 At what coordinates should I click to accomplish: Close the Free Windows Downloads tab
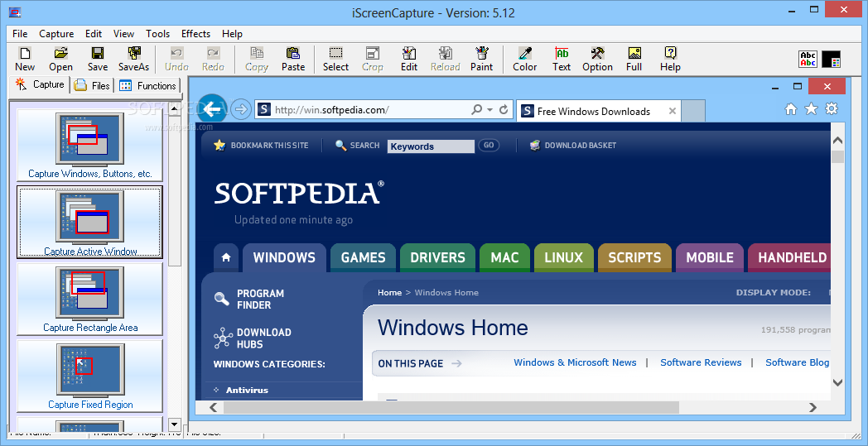pyautogui.click(x=672, y=111)
